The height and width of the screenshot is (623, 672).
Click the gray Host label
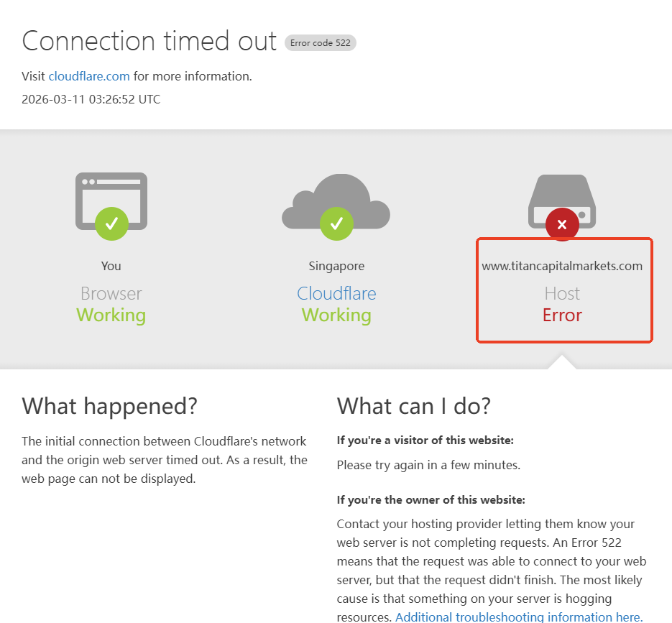coord(562,293)
